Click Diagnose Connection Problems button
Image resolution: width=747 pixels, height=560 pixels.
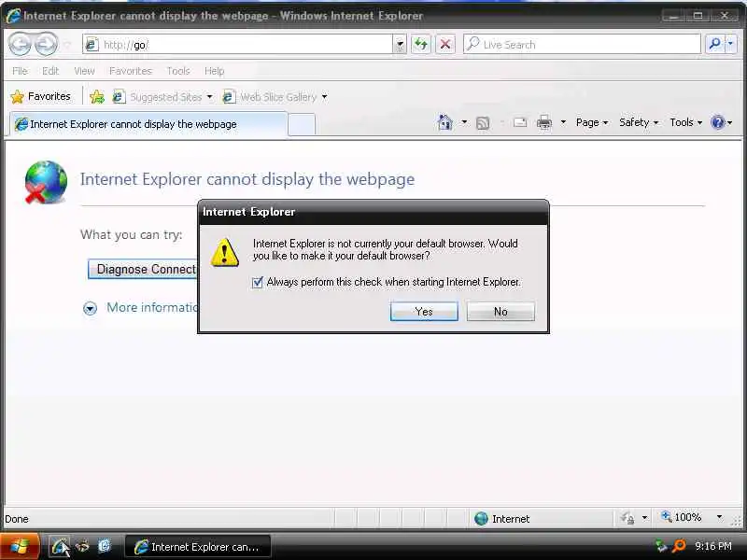click(143, 269)
